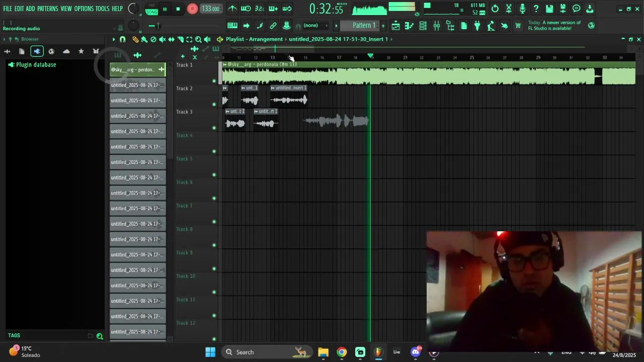Viewport: 644px width, 362px height.
Task: Open the @sky__arg clip's menu arrow
Action: pyautogui.click(x=224, y=64)
